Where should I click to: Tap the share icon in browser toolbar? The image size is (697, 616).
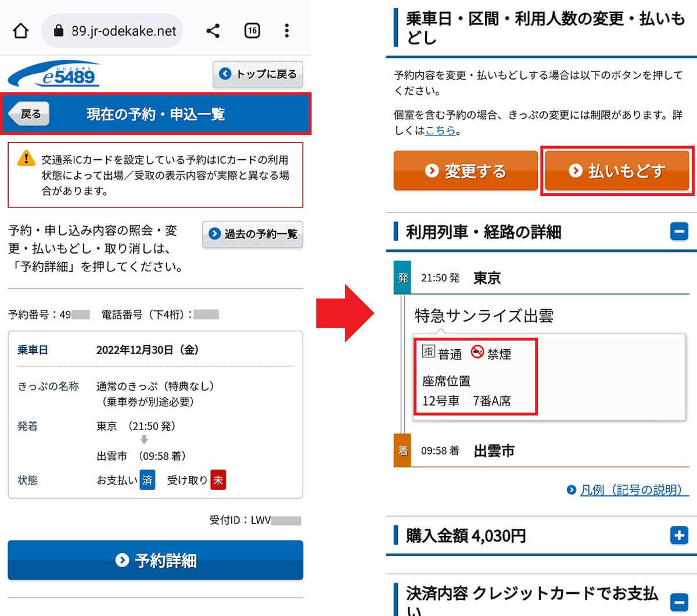pos(213,31)
